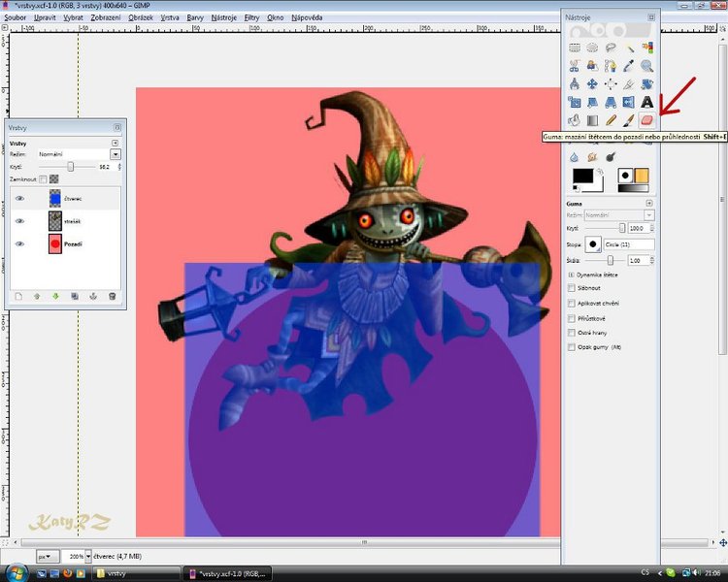This screenshot has height=582, width=728.
Task: Select the Free Select lasso tool
Action: point(611,48)
